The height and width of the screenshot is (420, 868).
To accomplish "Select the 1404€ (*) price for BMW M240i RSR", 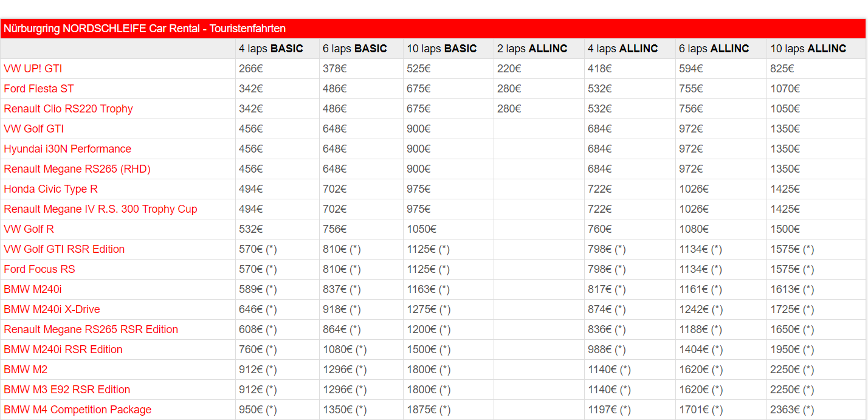I will [701, 349].
